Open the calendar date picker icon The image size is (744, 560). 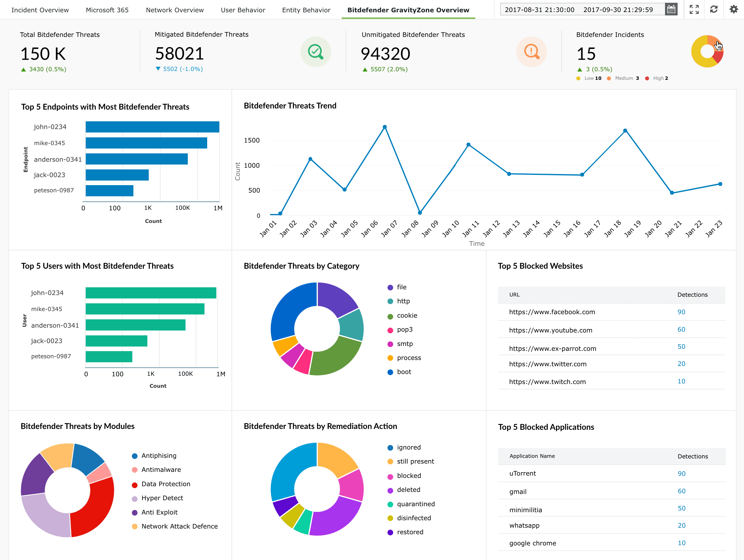(x=671, y=9)
